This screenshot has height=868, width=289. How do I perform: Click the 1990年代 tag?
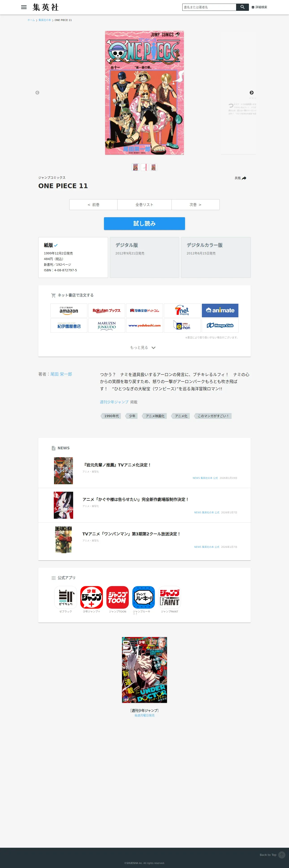click(x=111, y=416)
